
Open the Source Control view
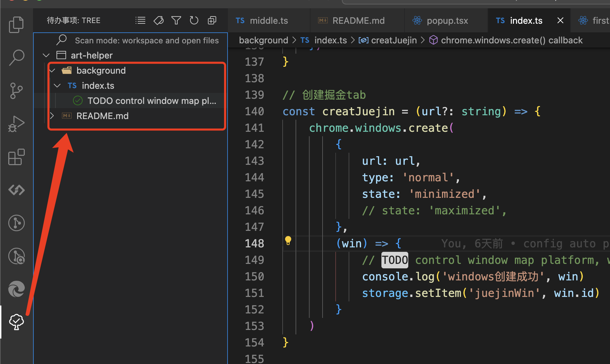coord(16,90)
